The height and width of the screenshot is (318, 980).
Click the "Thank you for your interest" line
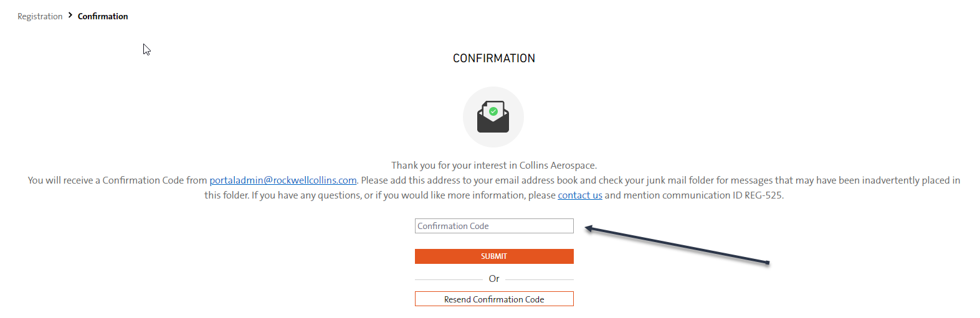coord(493,166)
